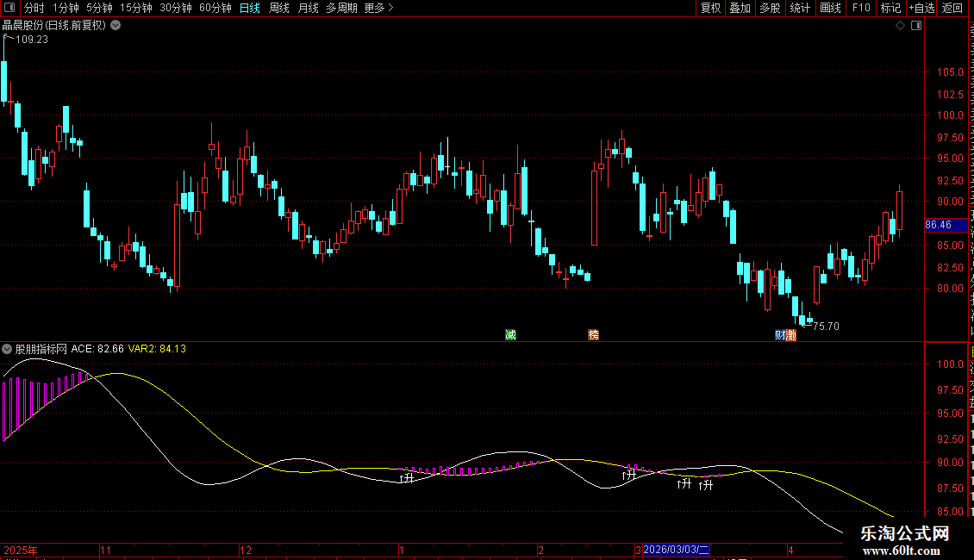This screenshot has width=974, height=560.
Task: Click month 4 on the time axis
Action: 790,550
